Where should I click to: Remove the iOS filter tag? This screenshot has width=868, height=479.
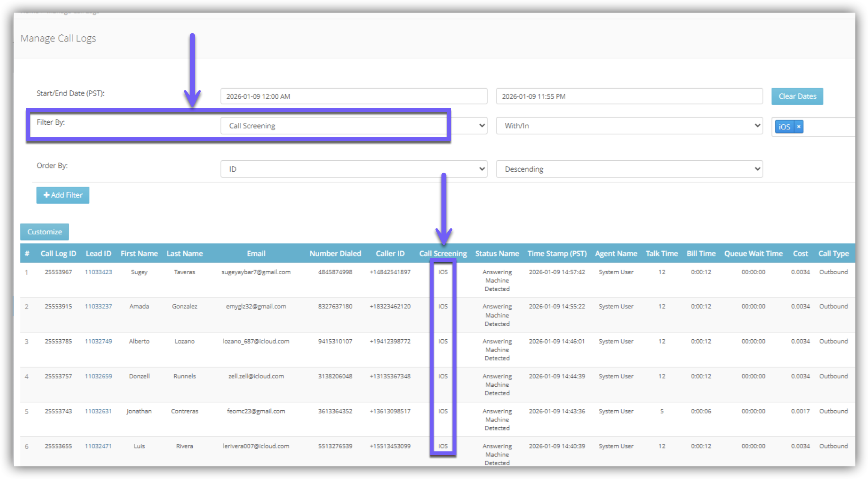click(799, 127)
